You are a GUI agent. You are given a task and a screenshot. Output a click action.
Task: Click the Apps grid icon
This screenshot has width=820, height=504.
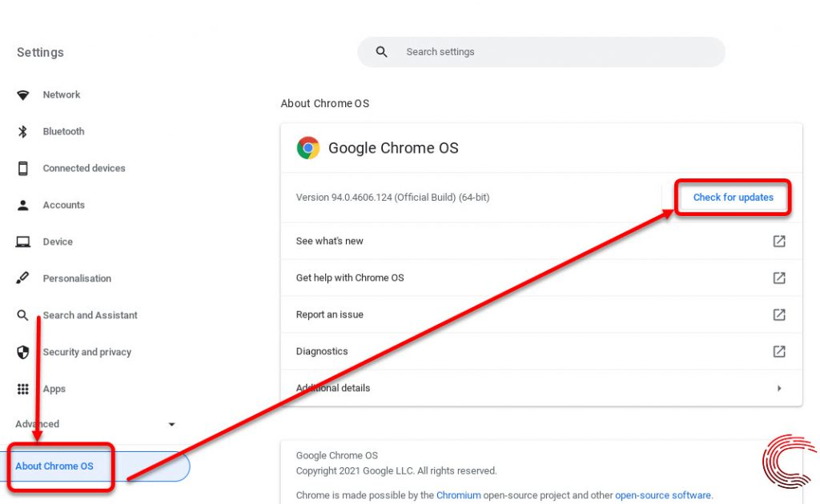pos(23,389)
